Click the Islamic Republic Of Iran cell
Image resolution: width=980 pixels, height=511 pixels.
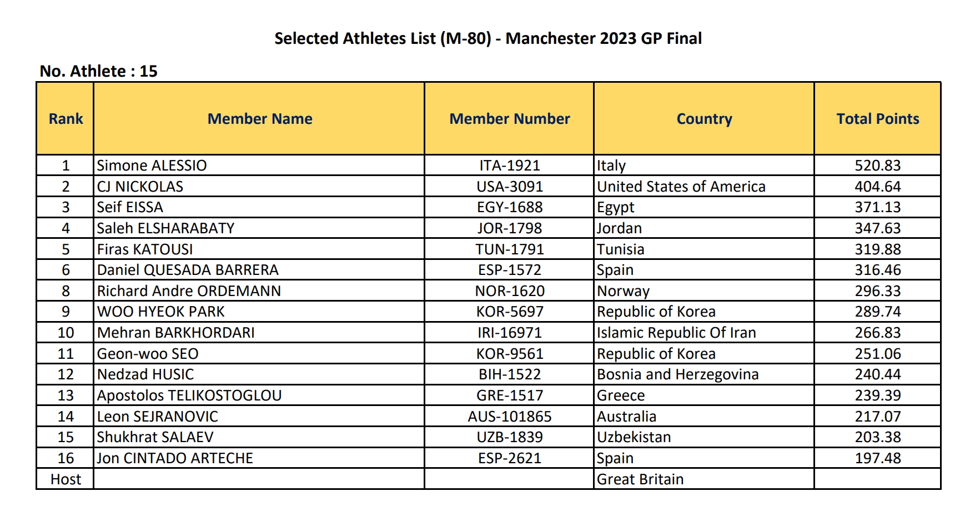[704, 333]
